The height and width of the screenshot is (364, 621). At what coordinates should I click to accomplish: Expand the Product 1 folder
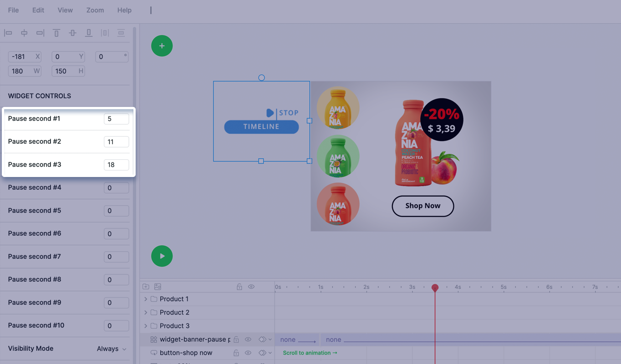[146, 299]
